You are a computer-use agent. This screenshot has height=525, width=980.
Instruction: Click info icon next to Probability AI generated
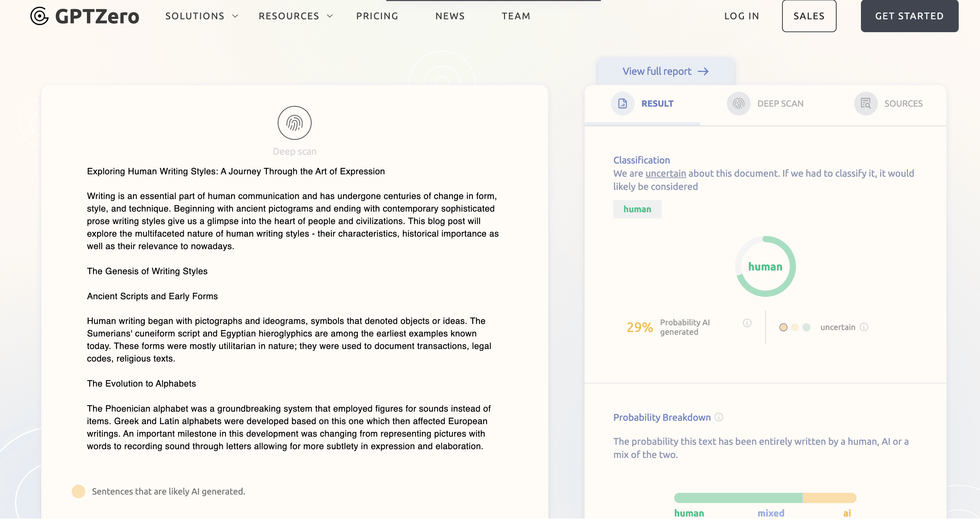coord(747,323)
